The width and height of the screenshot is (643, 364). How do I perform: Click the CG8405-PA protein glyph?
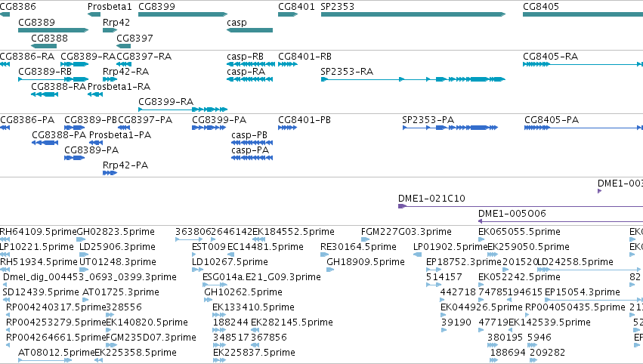click(x=583, y=128)
